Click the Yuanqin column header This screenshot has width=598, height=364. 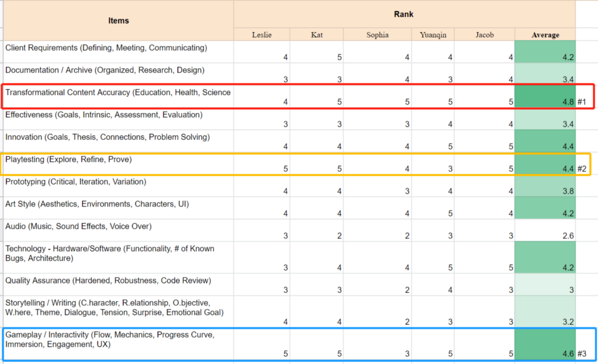pyautogui.click(x=433, y=34)
